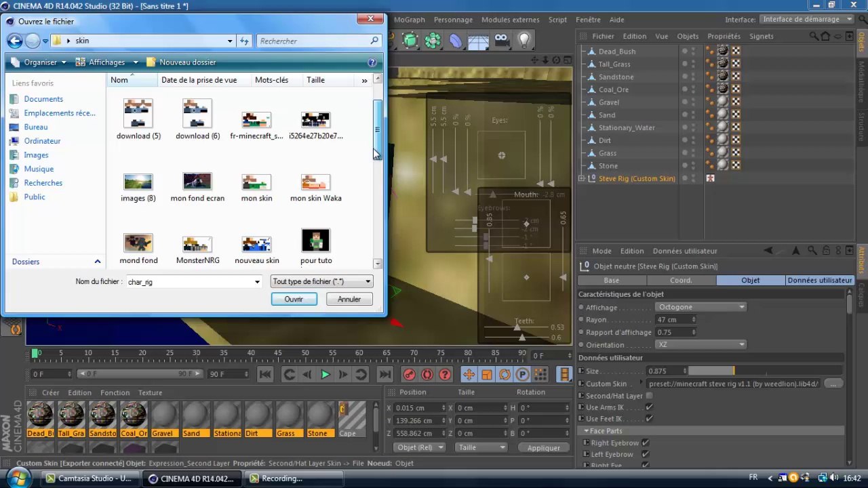Click the Appliquer button
Screen dimensions: 868x488
[x=544, y=448]
